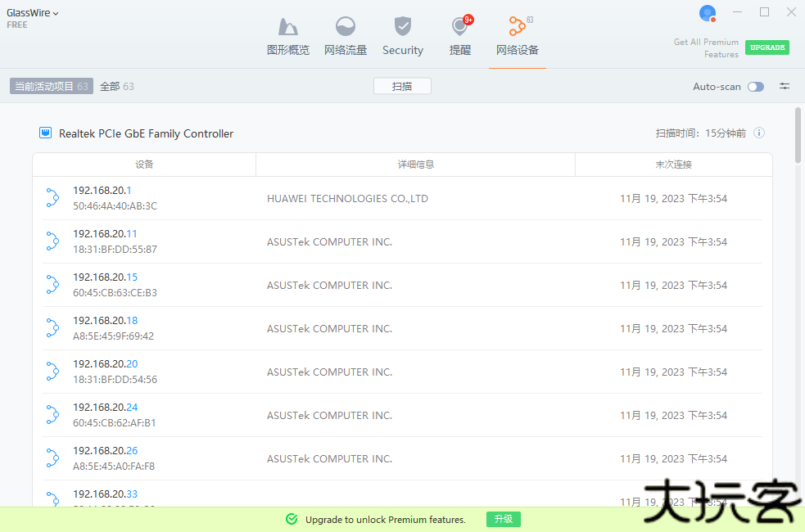
Task: Click ASUSTek vendor for 192.168.20.11 row
Action: [329, 241]
